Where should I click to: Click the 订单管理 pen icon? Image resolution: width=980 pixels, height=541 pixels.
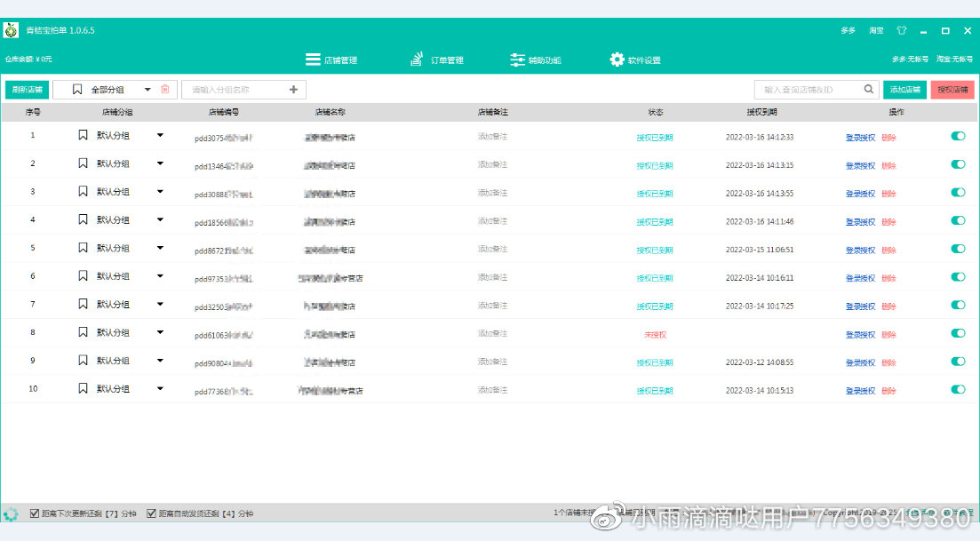pyautogui.click(x=415, y=59)
